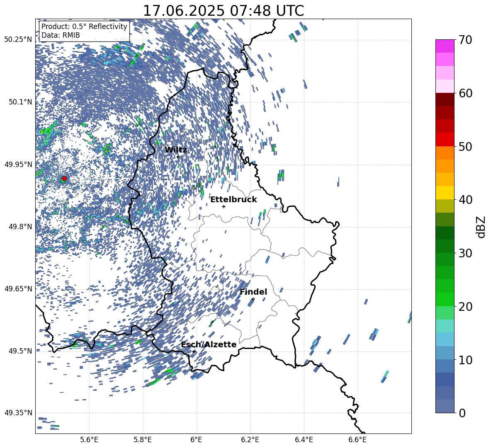Click the 49.5°N latitude tick label
The image size is (491, 448).
click(20, 351)
